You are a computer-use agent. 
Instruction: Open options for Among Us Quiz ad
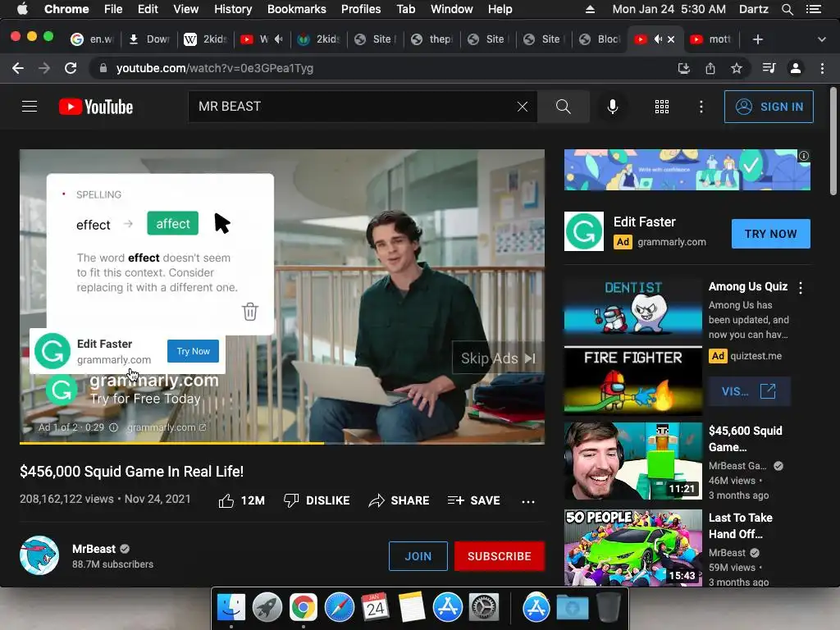(801, 288)
